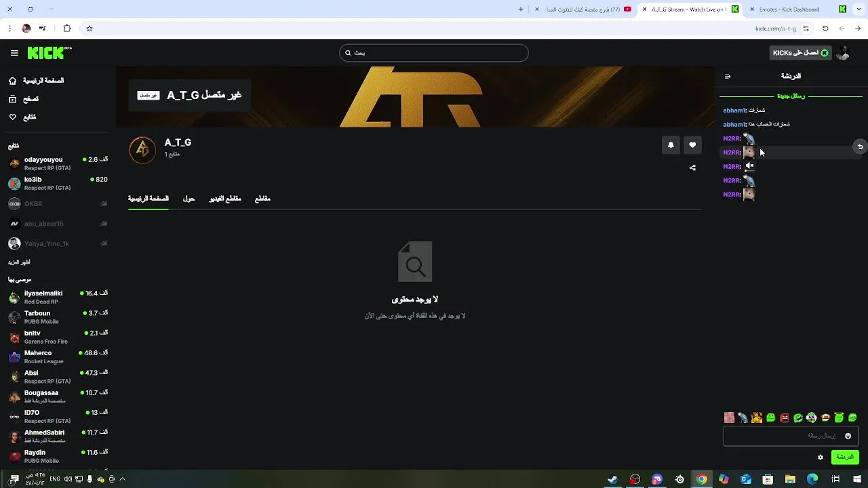Click the Get KICKs button
The width and height of the screenshot is (868, 488).
pyautogui.click(x=800, y=53)
